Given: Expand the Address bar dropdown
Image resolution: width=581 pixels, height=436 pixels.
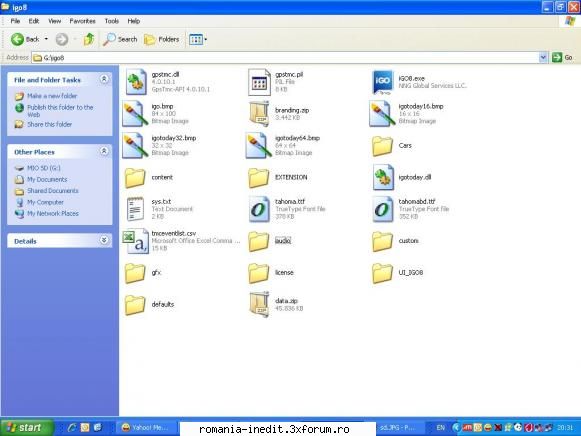Looking at the screenshot, I should (x=543, y=57).
